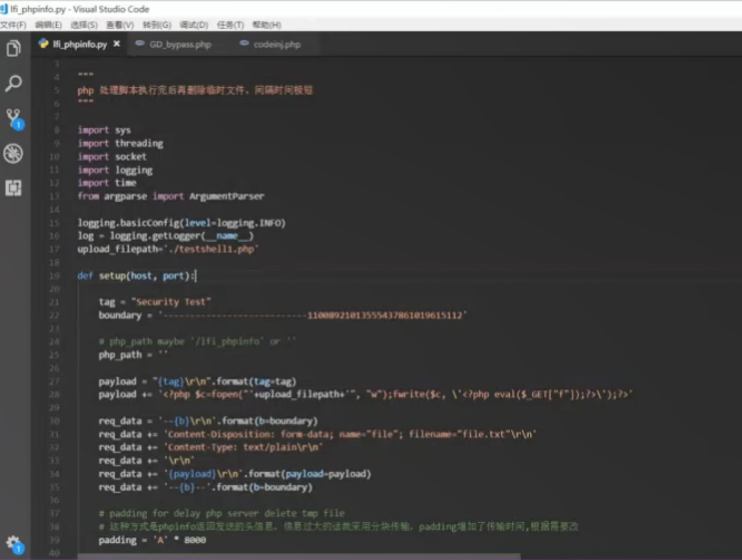Click the PHP icon on GD_bypass.php tab
The image size is (742, 560).
(140, 44)
